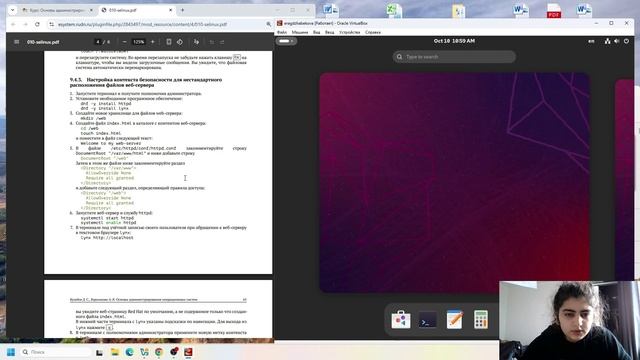Open the Устройства menu in VirtualBox
640x360 pixels.
[x=349, y=32]
